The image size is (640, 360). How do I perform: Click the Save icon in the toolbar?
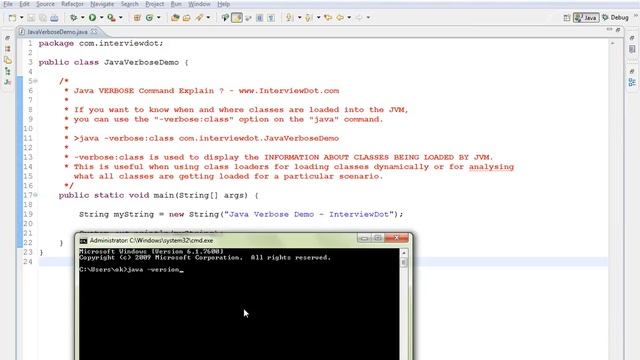pos(31,18)
